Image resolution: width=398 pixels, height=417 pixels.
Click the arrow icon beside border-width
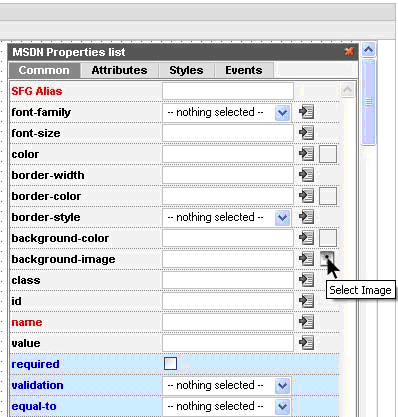306,175
